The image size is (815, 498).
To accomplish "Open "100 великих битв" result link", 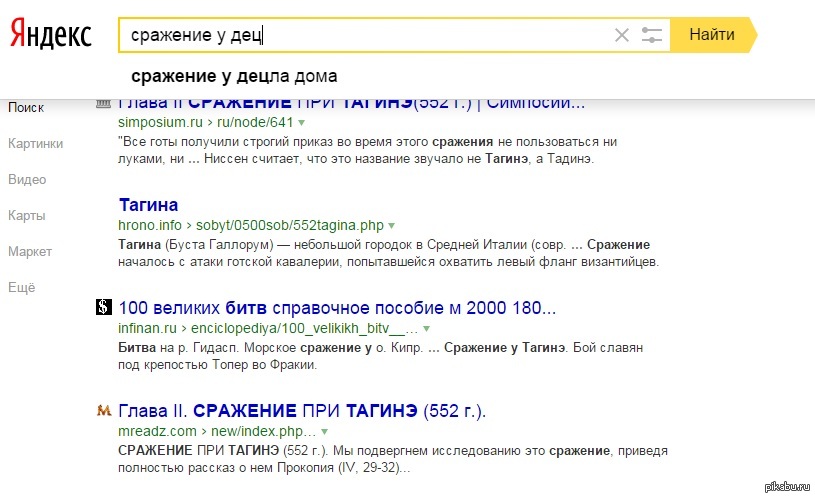I will 337,308.
